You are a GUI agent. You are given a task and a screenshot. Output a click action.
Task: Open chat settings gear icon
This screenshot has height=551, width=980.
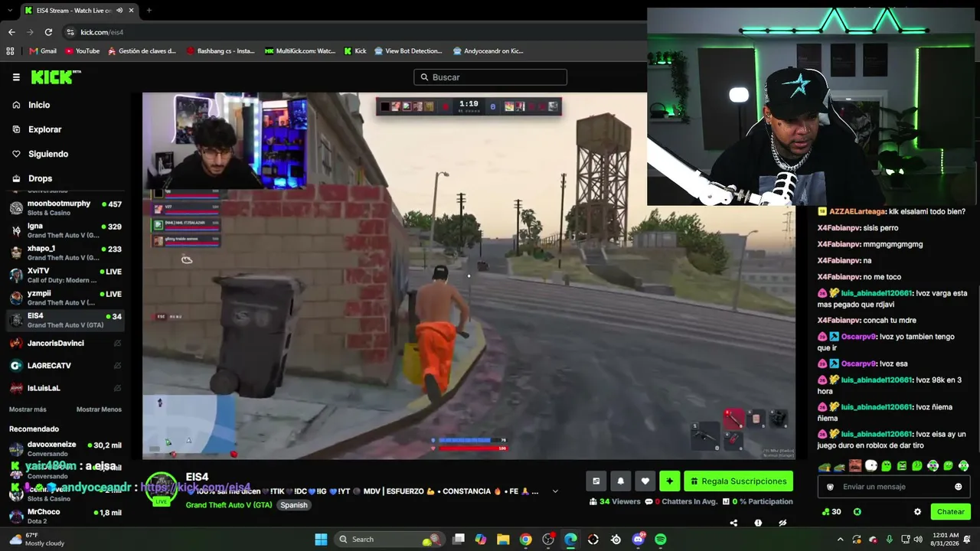coord(917,512)
